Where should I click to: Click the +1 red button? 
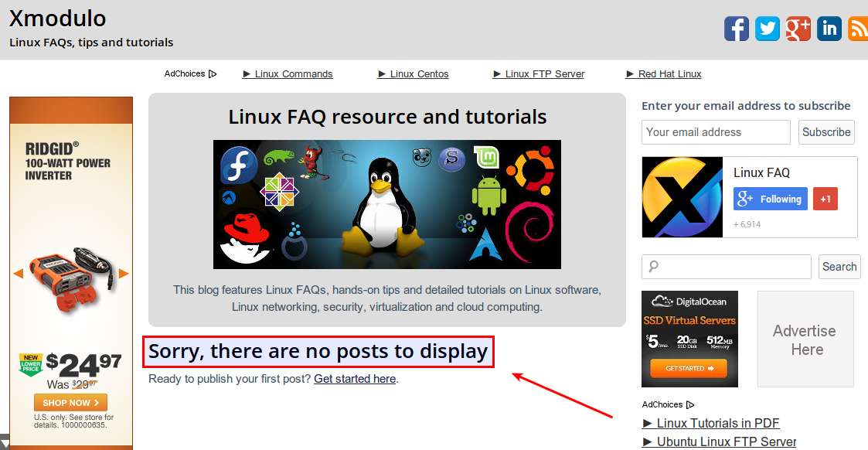click(825, 199)
